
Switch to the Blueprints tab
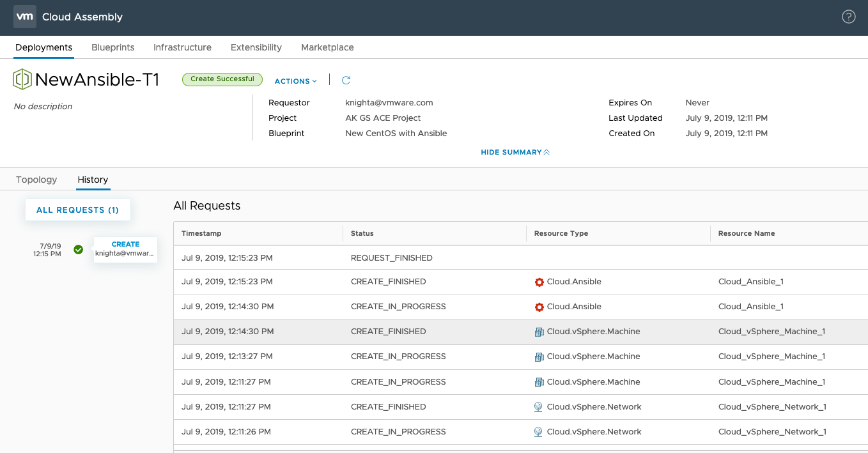(x=112, y=47)
